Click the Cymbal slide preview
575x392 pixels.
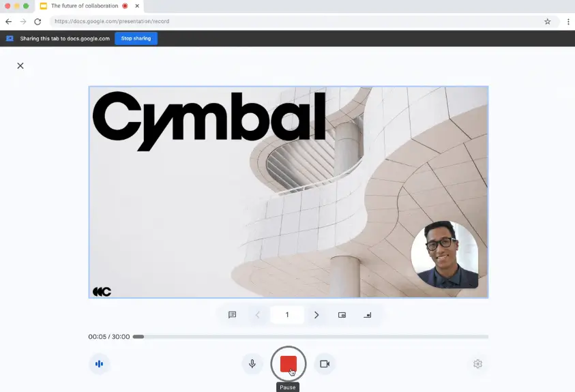click(x=289, y=192)
